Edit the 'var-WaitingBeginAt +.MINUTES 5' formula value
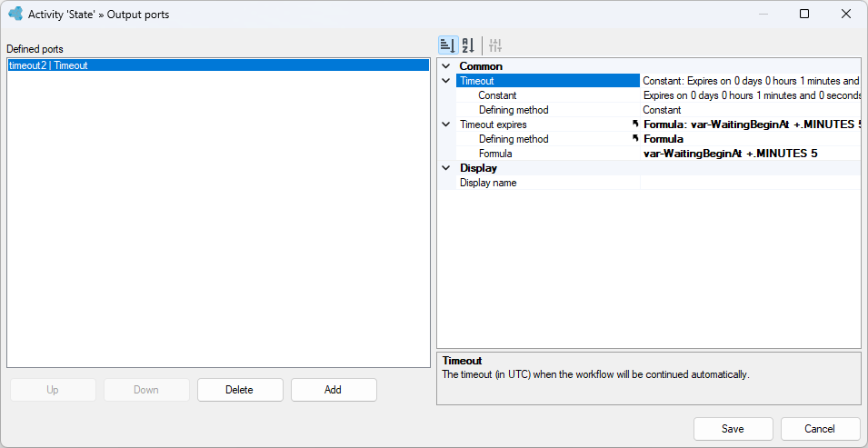868x448 pixels. (730, 154)
